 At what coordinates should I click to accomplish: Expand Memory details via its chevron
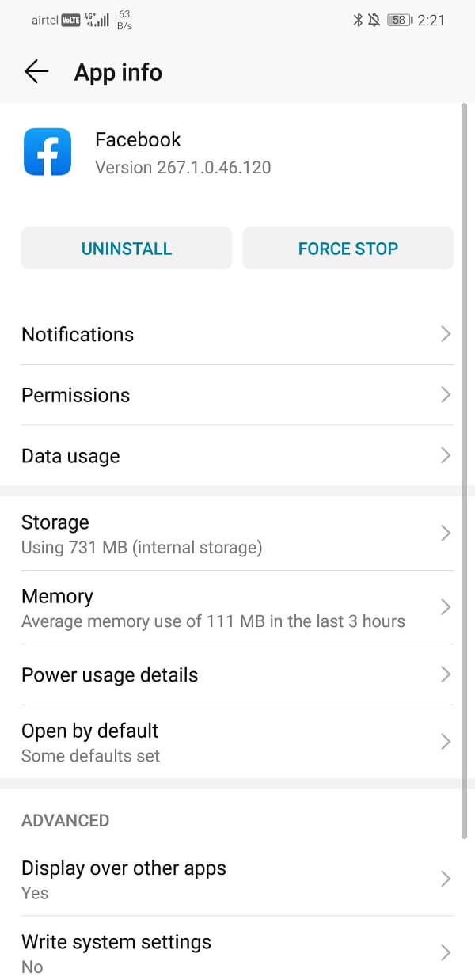pos(446,607)
